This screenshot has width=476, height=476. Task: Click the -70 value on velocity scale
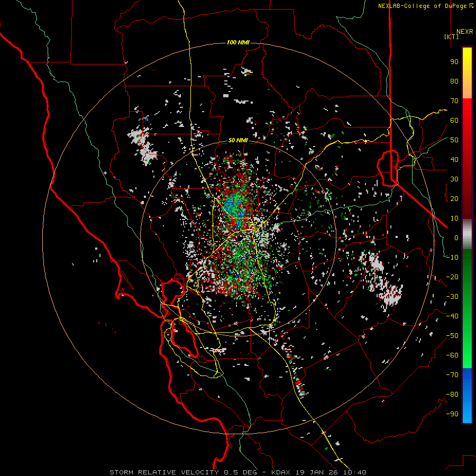tap(452, 375)
